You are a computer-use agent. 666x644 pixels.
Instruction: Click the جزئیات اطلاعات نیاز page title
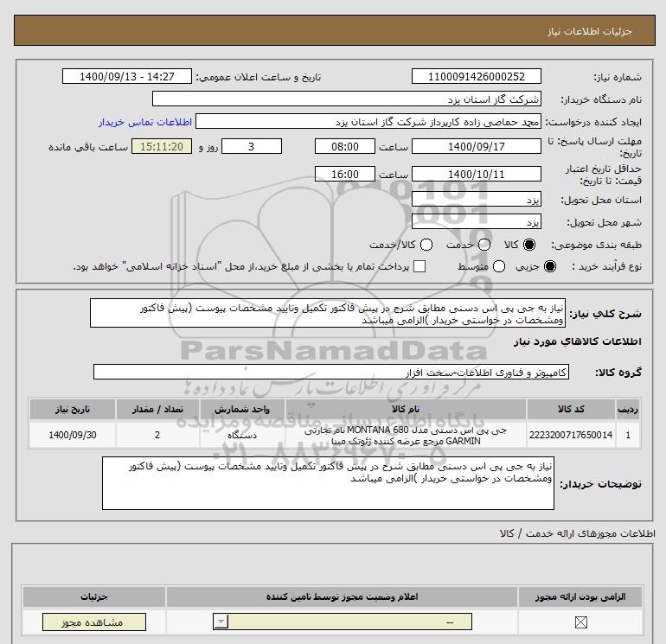(x=590, y=31)
